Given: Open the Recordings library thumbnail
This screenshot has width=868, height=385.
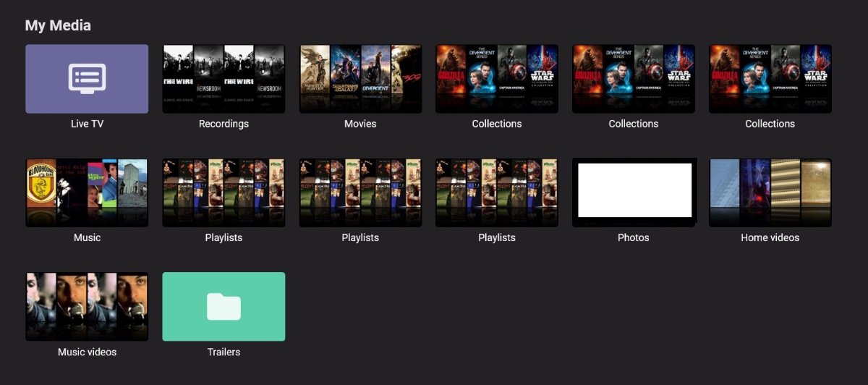Looking at the screenshot, I should (224, 79).
